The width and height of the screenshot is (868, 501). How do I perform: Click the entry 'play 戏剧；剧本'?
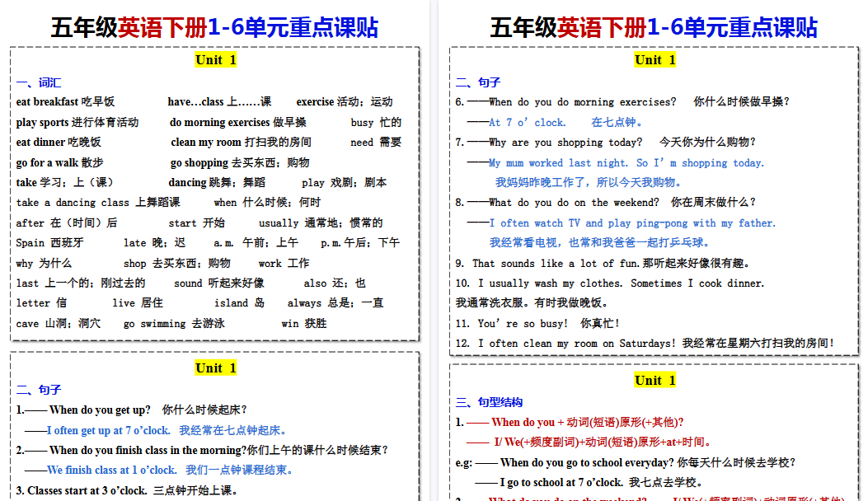[345, 183]
